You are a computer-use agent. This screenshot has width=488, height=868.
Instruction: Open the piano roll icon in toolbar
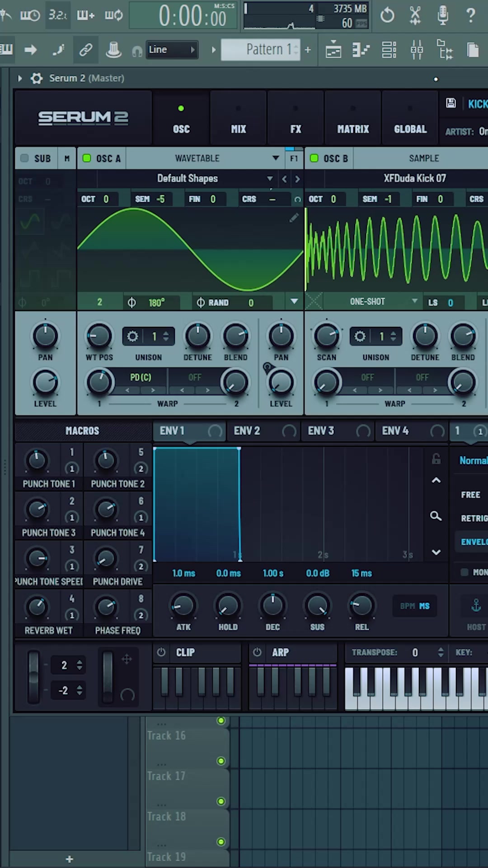pos(361,50)
